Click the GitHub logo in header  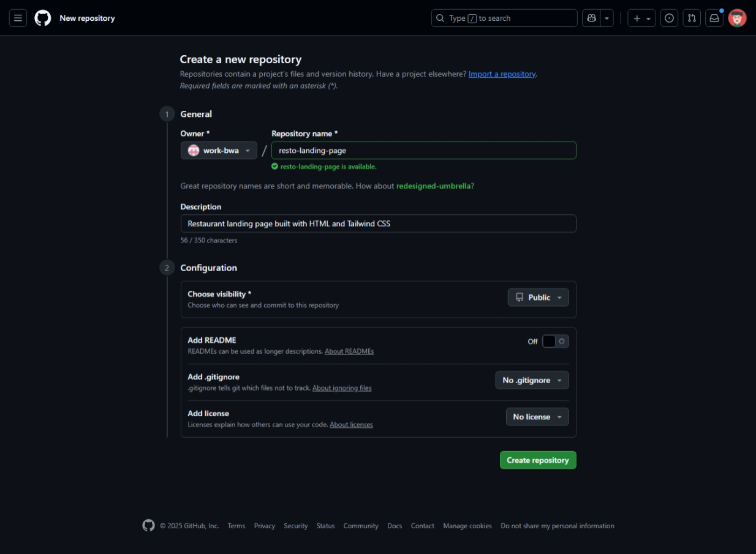coord(43,18)
